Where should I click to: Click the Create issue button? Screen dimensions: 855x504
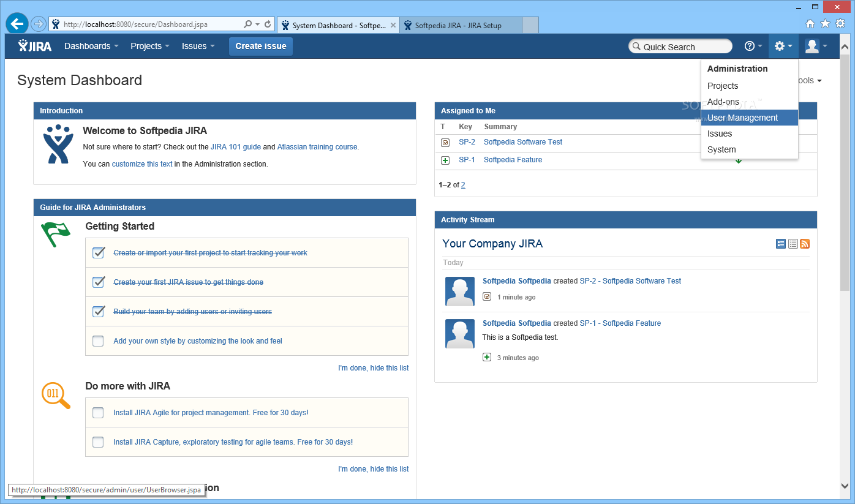[x=261, y=46]
